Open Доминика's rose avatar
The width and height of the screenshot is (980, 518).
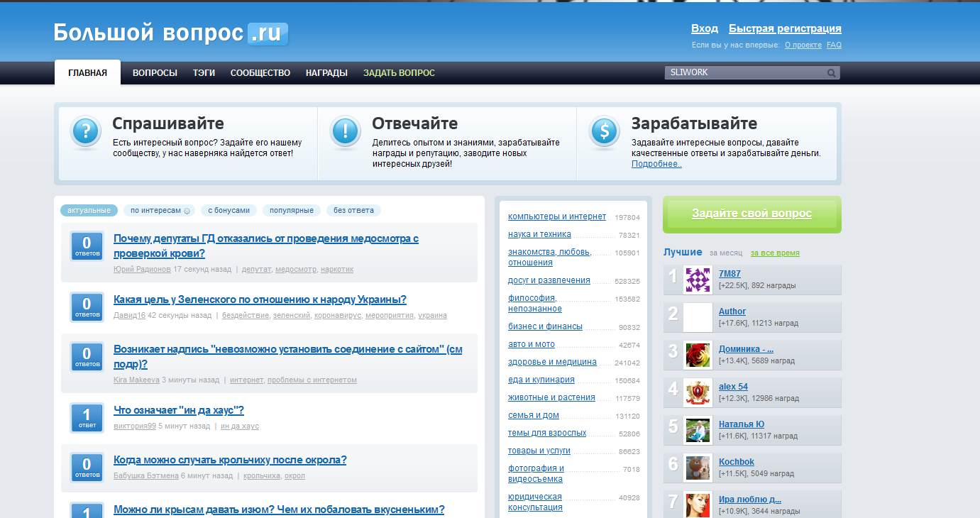coord(698,355)
